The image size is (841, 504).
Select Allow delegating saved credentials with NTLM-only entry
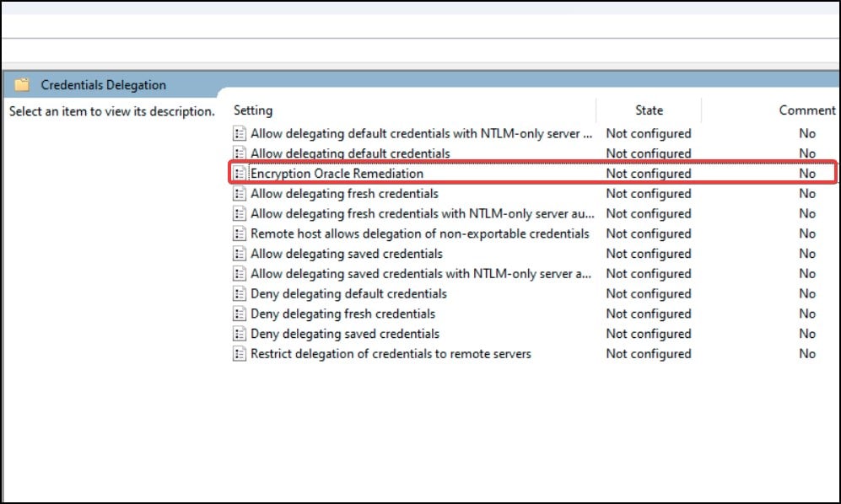(421, 273)
